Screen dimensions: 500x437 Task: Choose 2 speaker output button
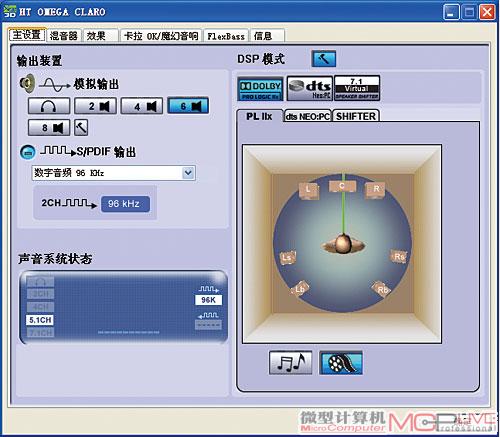[x=95, y=106]
